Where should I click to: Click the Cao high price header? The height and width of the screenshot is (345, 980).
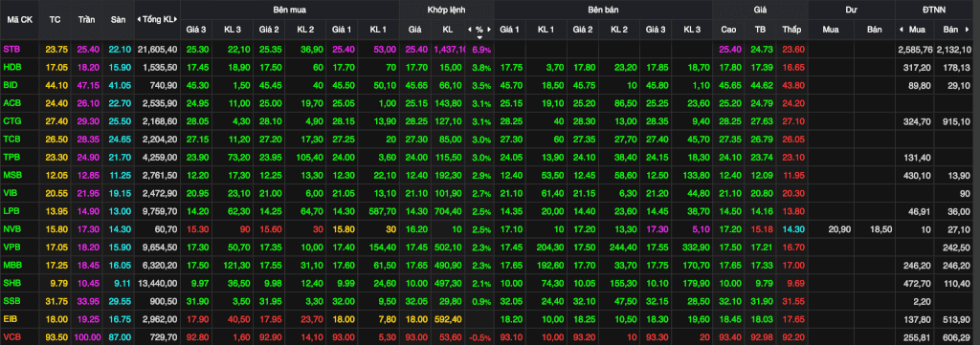(x=728, y=30)
